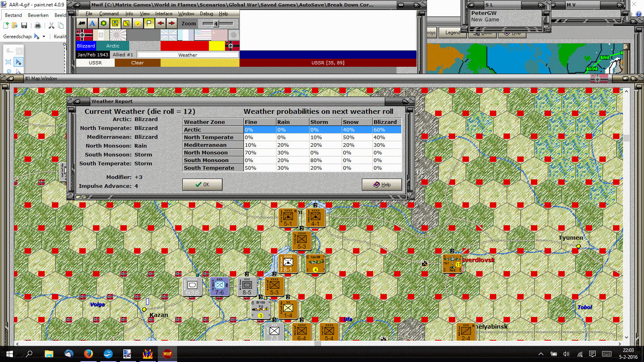Select the Yak-9M aircraft counter

point(316,263)
